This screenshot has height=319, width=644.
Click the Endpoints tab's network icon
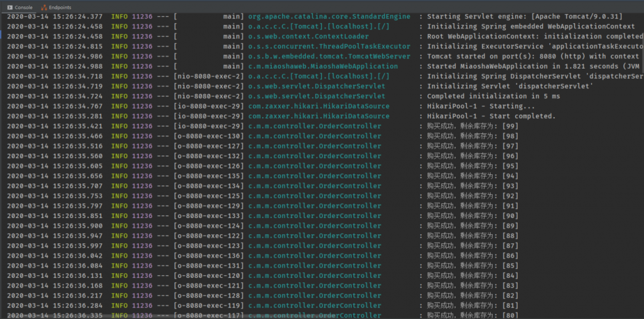coord(44,7)
